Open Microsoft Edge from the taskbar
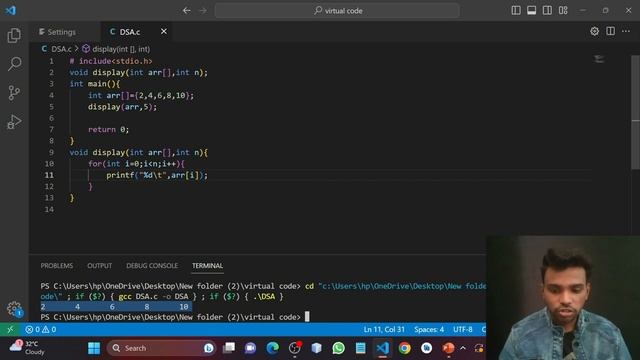The height and width of the screenshot is (360, 640). click(273, 348)
